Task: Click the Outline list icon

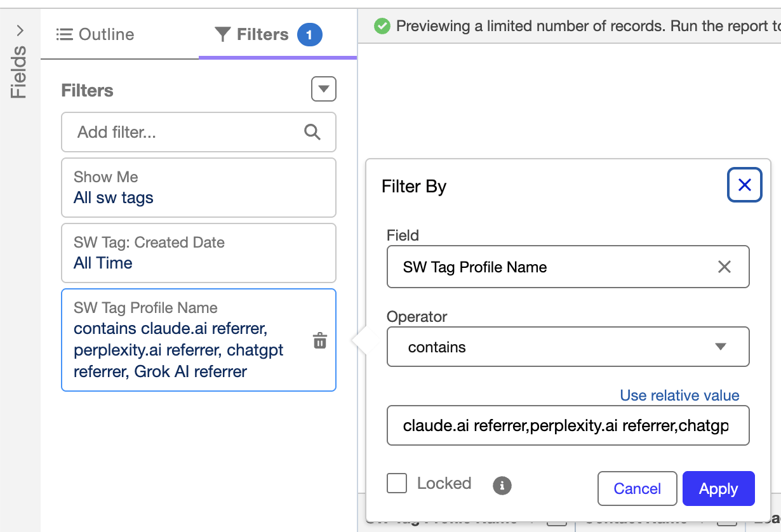Action: [x=64, y=34]
